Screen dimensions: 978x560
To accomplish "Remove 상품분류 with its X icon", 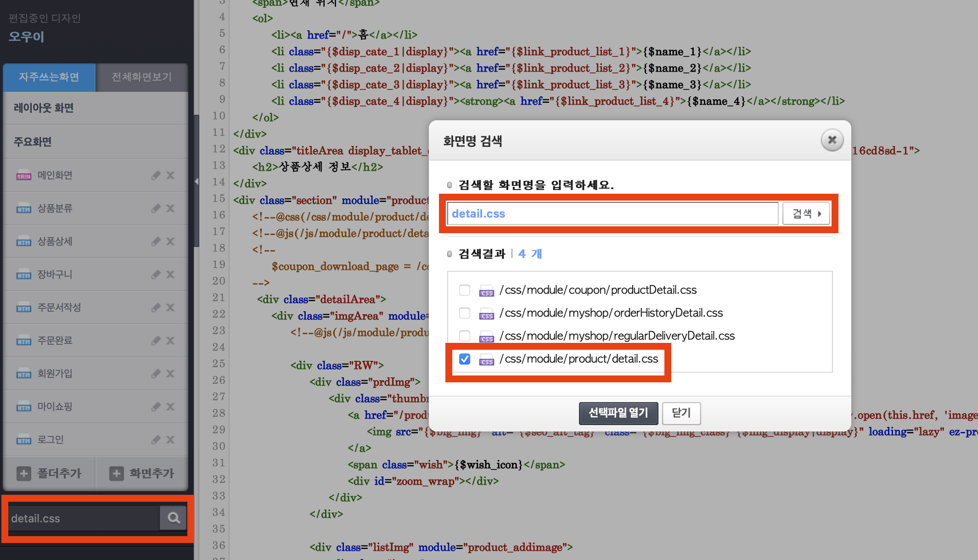I will (x=170, y=208).
